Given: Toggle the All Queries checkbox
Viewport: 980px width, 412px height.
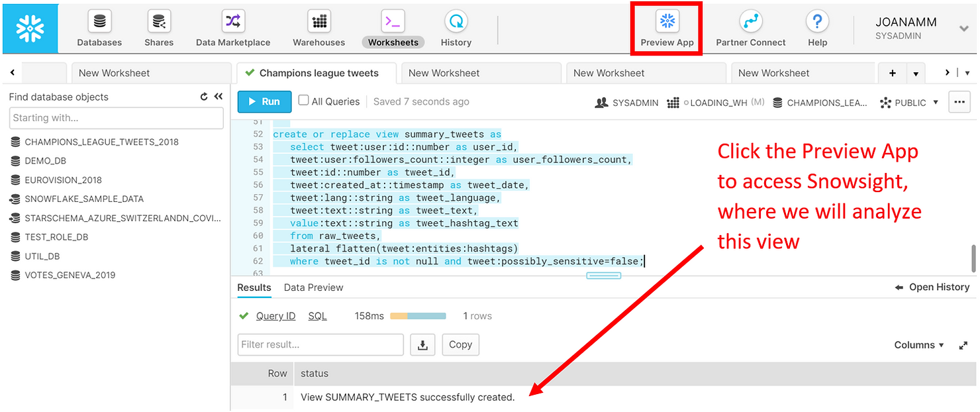Looking at the screenshot, I should pyautogui.click(x=303, y=101).
